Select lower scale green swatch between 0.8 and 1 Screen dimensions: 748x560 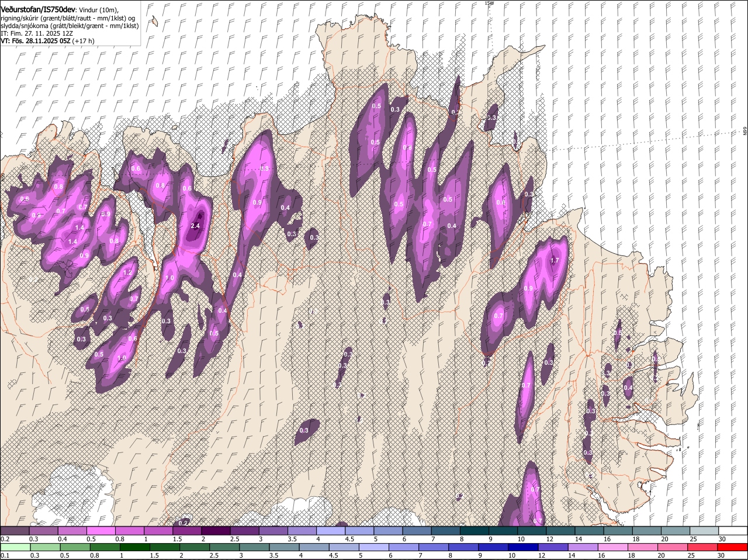click(x=105, y=547)
